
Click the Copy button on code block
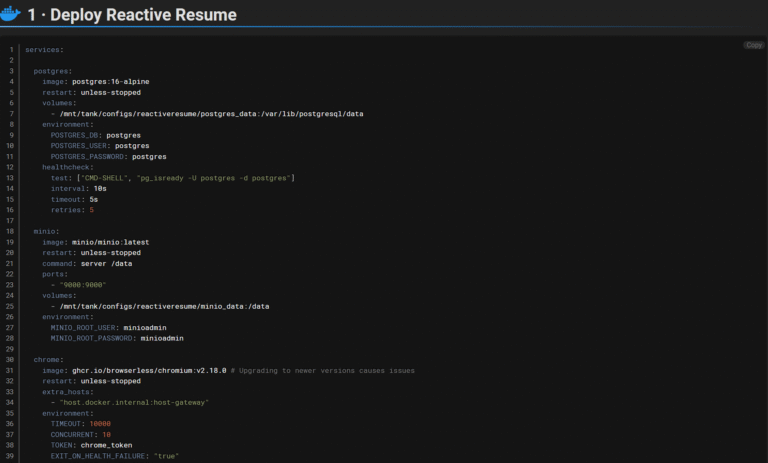pyautogui.click(x=753, y=45)
